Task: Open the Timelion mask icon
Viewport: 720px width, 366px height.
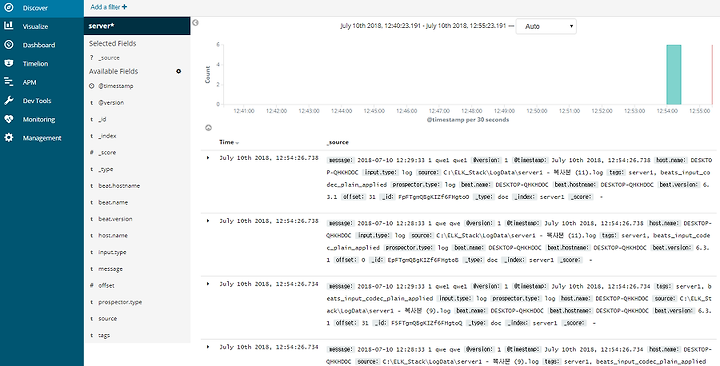Action: coord(9,63)
